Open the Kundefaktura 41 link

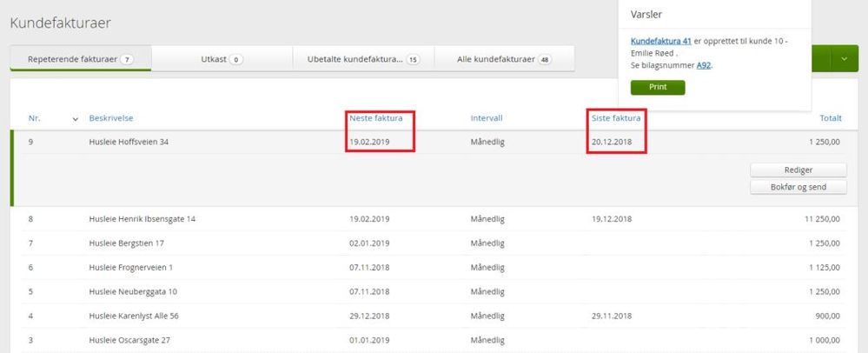pyautogui.click(x=661, y=41)
